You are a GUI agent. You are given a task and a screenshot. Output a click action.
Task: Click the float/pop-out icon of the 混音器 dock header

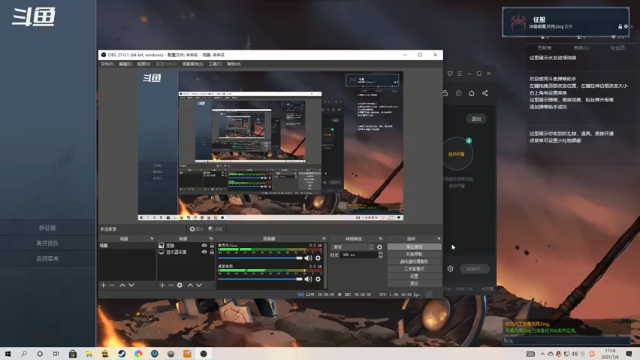tap(324, 238)
